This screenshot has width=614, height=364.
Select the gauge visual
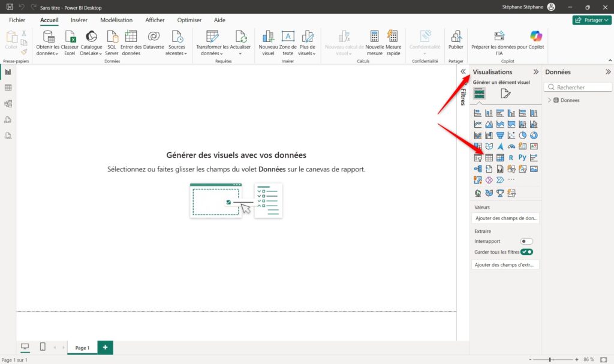[x=511, y=146]
